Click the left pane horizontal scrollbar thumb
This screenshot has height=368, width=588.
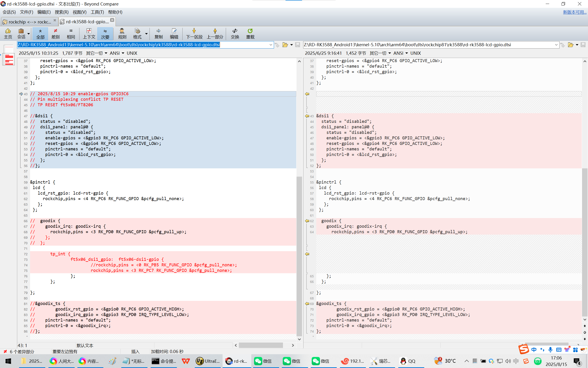click(261, 345)
